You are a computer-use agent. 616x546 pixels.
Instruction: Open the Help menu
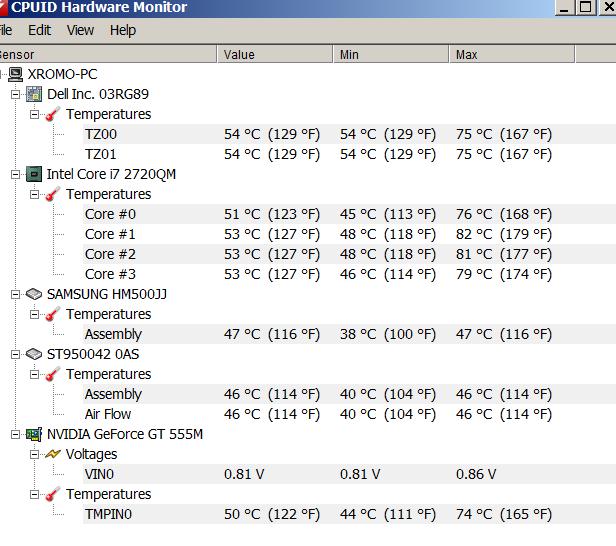coord(123,30)
